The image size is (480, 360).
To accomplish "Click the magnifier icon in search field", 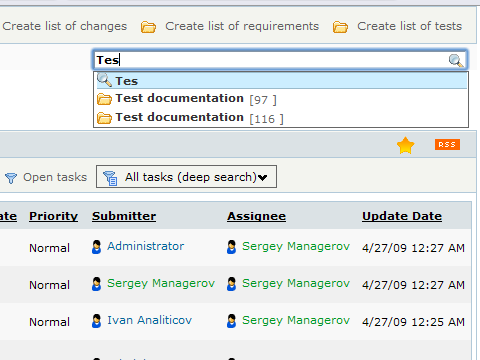I will (x=456, y=60).
